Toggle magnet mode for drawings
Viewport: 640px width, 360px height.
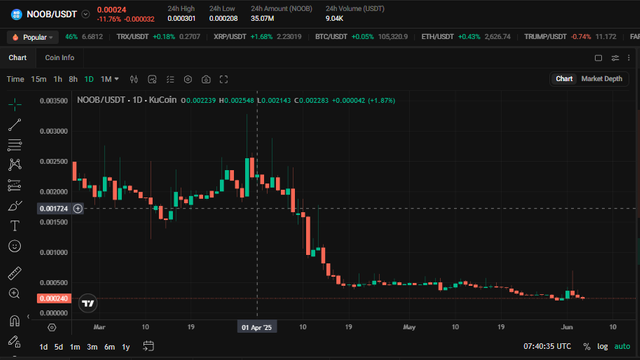(15, 321)
